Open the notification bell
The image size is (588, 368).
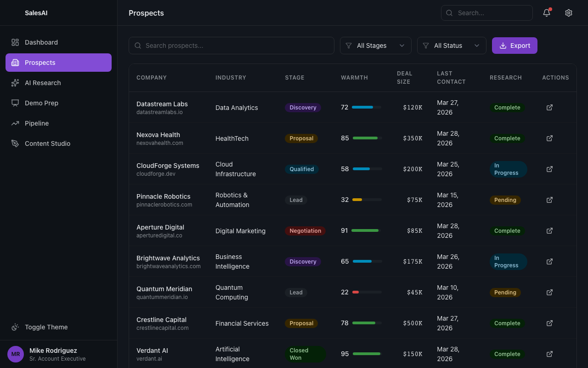[x=546, y=13]
